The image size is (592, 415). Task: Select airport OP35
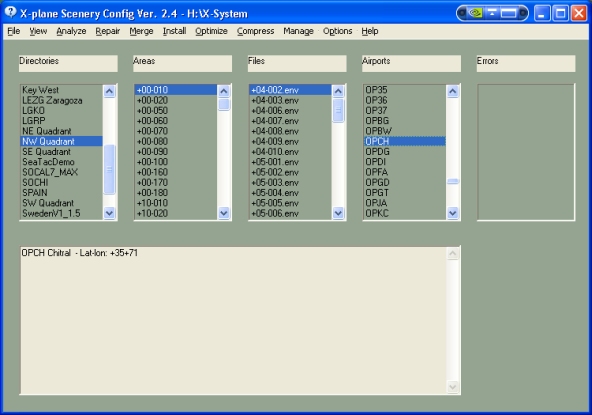coord(405,90)
